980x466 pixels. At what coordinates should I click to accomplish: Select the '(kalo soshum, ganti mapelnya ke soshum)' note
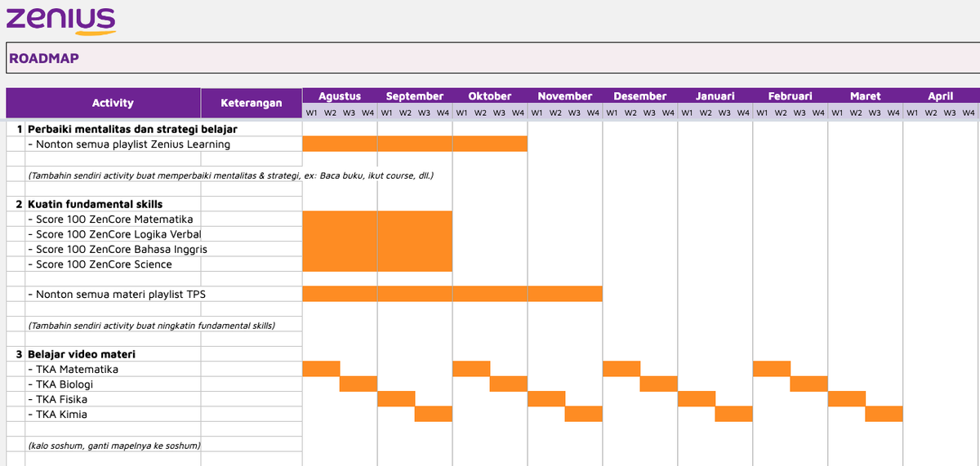click(x=114, y=446)
